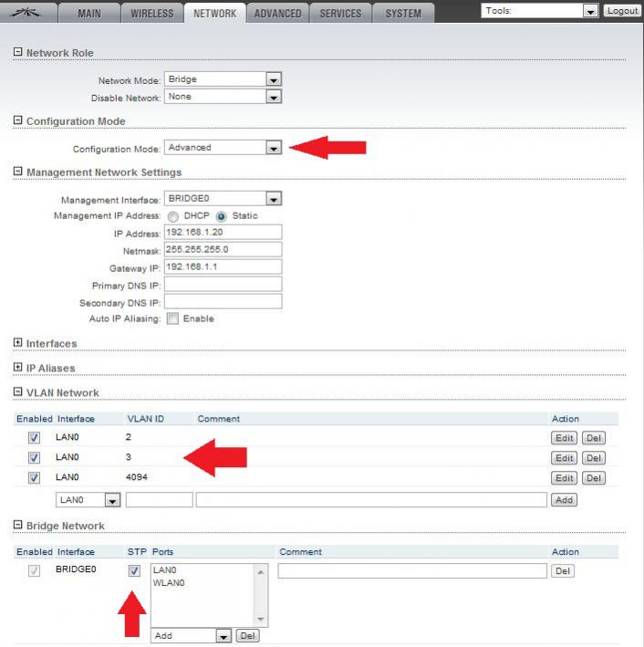Collapse the Bridge Network section icon
Screen dimensions: 644x647
pyautogui.click(x=17, y=526)
